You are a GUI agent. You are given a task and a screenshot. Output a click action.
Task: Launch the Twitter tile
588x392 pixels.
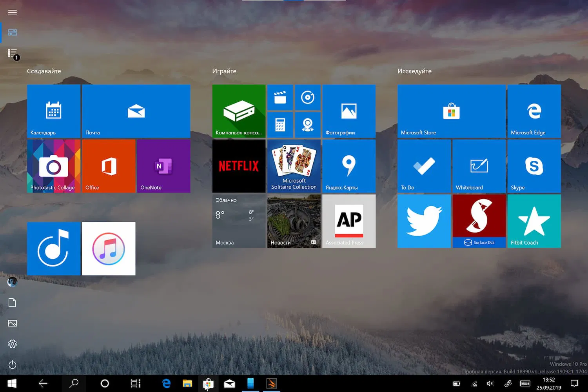[x=424, y=221]
